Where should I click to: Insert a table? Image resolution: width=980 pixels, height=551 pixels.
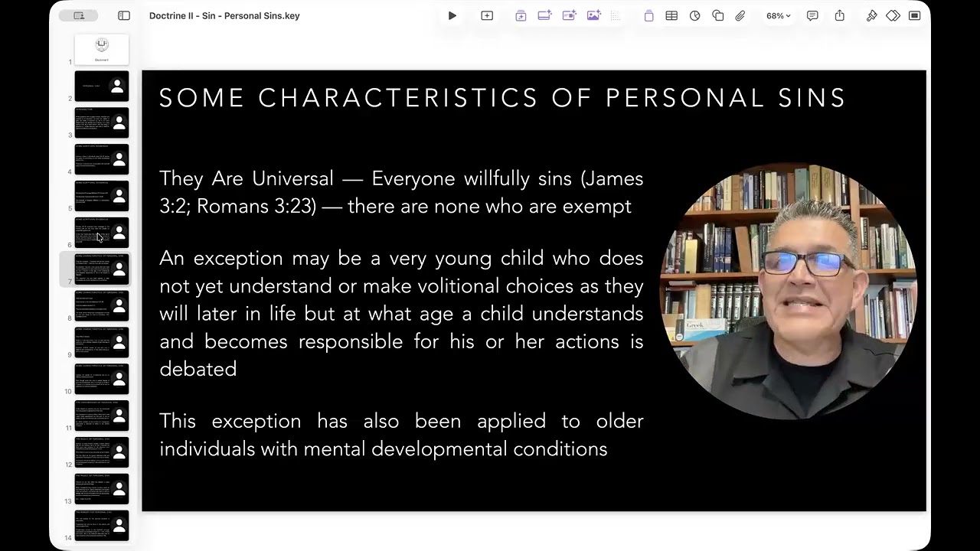pyautogui.click(x=671, y=15)
